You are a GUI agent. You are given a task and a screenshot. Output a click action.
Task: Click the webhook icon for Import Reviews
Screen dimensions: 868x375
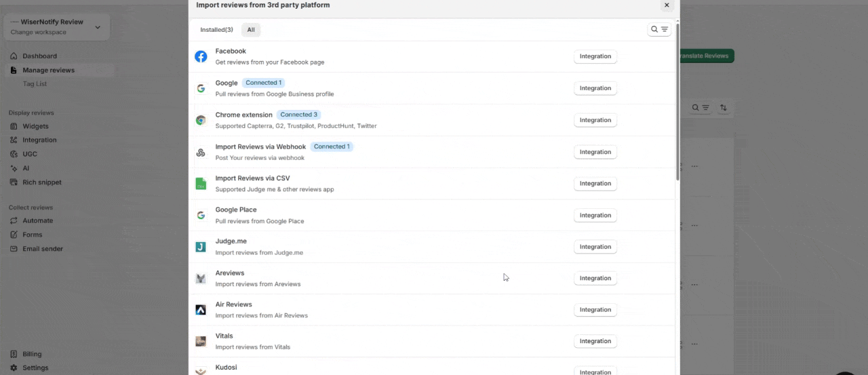[x=201, y=153]
